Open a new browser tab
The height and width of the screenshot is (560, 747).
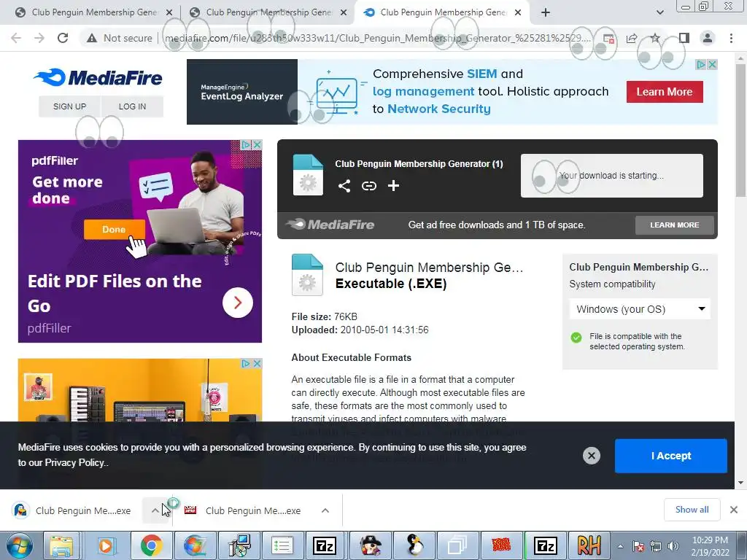point(546,13)
